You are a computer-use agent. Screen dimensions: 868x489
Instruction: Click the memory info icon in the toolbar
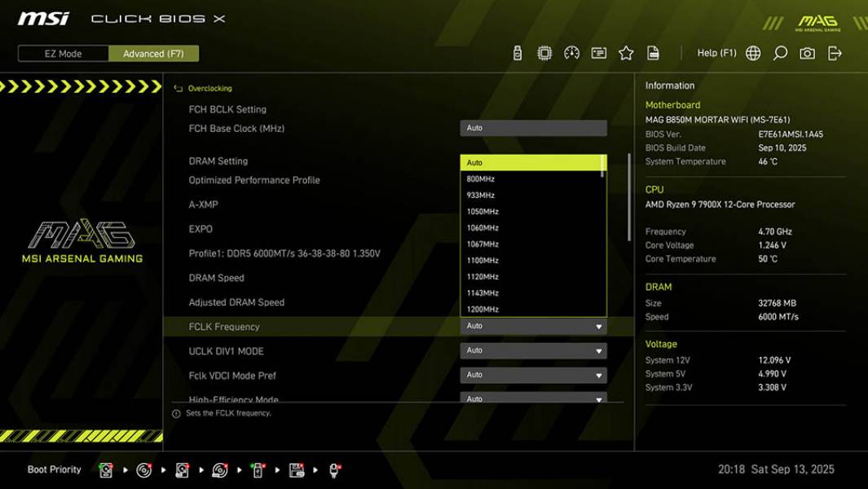(599, 51)
